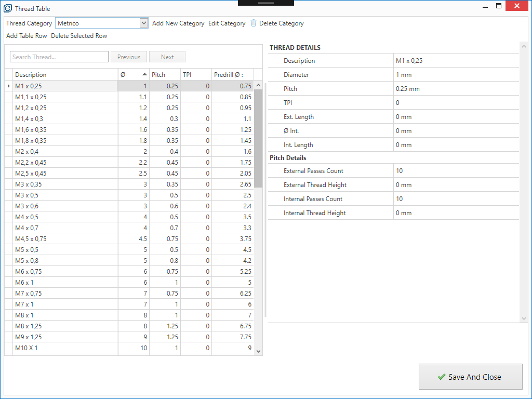Click Add New Category
The width and height of the screenshot is (532, 399).
click(178, 23)
